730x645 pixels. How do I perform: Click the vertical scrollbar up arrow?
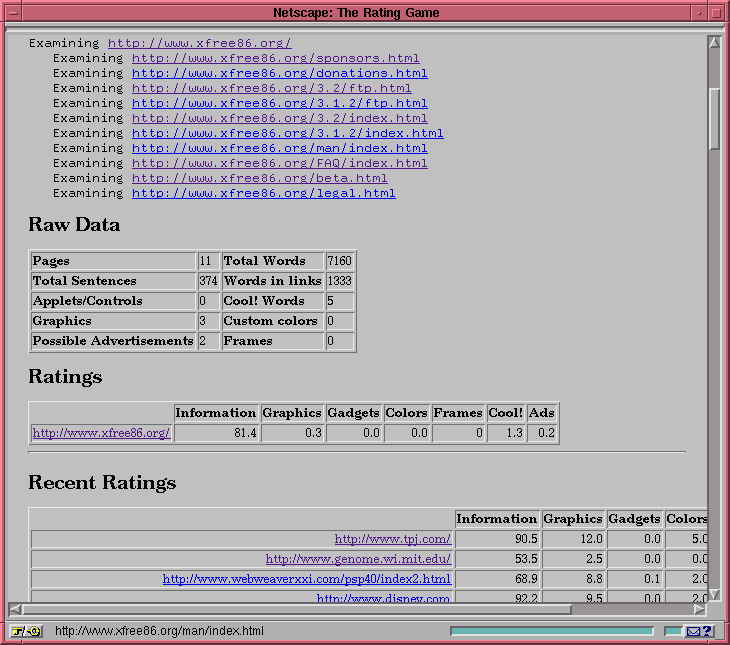(x=714, y=43)
